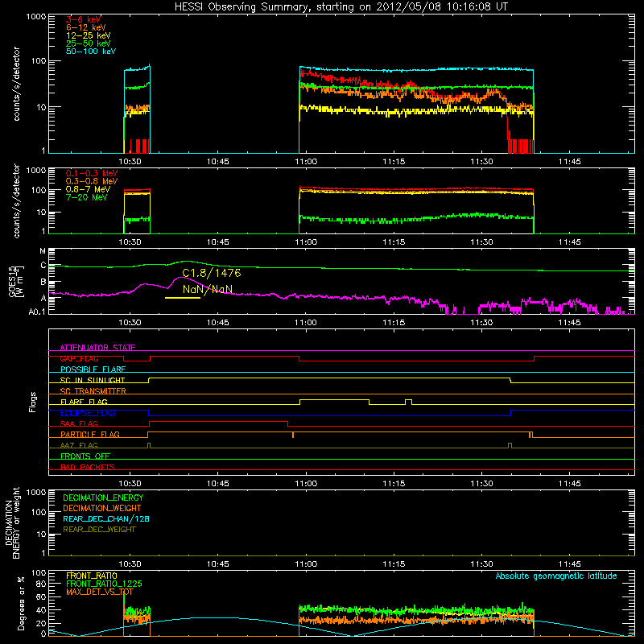Click the MAX_DET_VS_TOT legend entry
The width and height of the screenshot is (644, 644).
click(x=99, y=592)
